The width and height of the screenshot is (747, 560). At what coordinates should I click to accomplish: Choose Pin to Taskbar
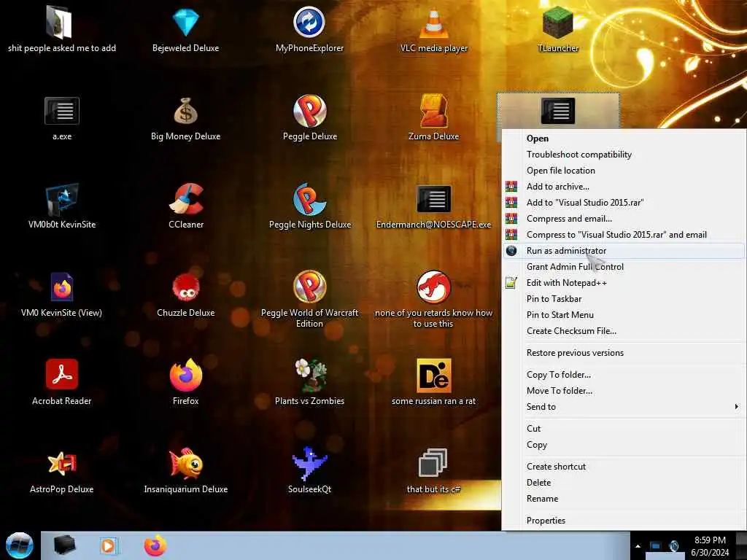point(624,299)
